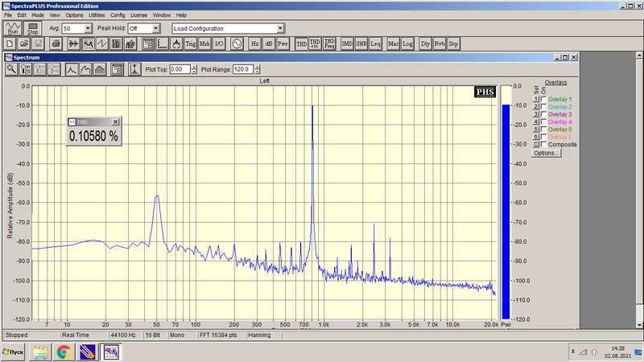Switch Spectrum to line plot style
644x362 pixels.
pyautogui.click(x=72, y=69)
